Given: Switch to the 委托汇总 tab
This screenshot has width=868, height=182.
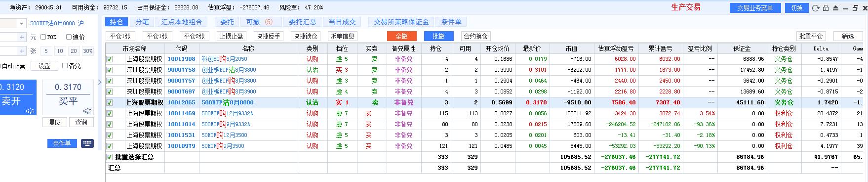Looking at the screenshot, I should 302,22.
